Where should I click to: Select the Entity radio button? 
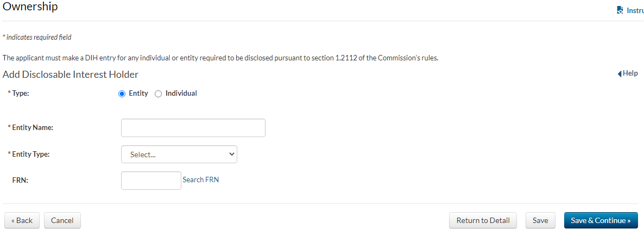[x=122, y=94]
